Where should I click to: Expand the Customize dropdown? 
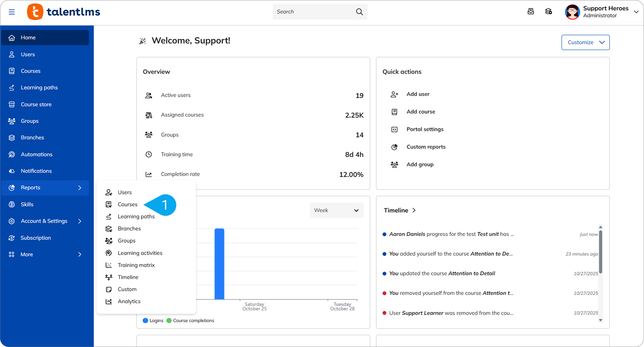tap(585, 42)
